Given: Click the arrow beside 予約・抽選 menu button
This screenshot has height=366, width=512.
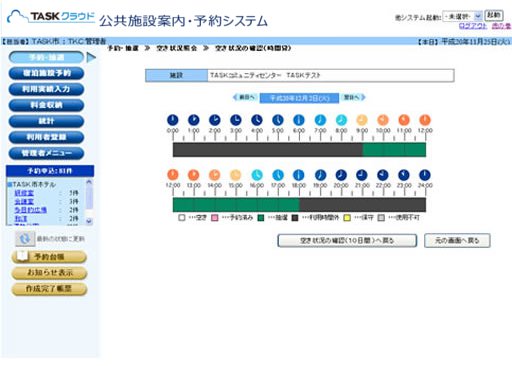Looking at the screenshot, I should click(x=91, y=58).
